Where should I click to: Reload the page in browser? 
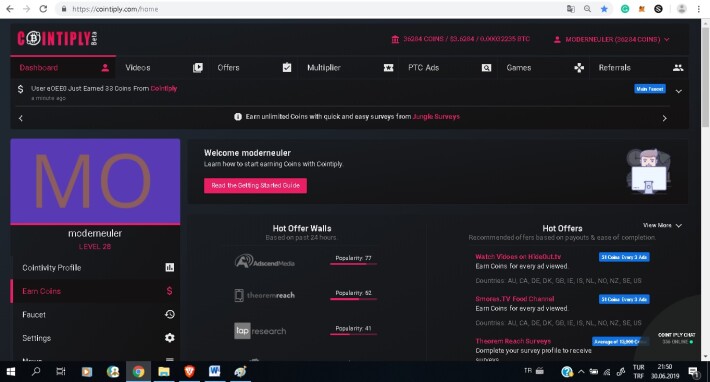(x=43, y=9)
